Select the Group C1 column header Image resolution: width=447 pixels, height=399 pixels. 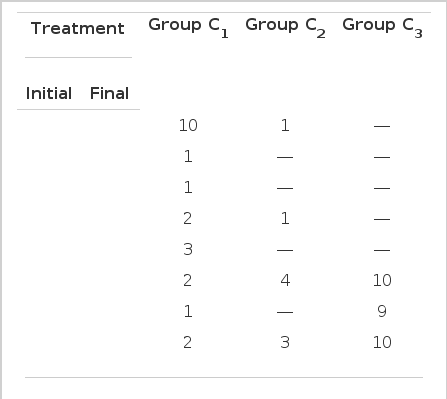[188, 28]
